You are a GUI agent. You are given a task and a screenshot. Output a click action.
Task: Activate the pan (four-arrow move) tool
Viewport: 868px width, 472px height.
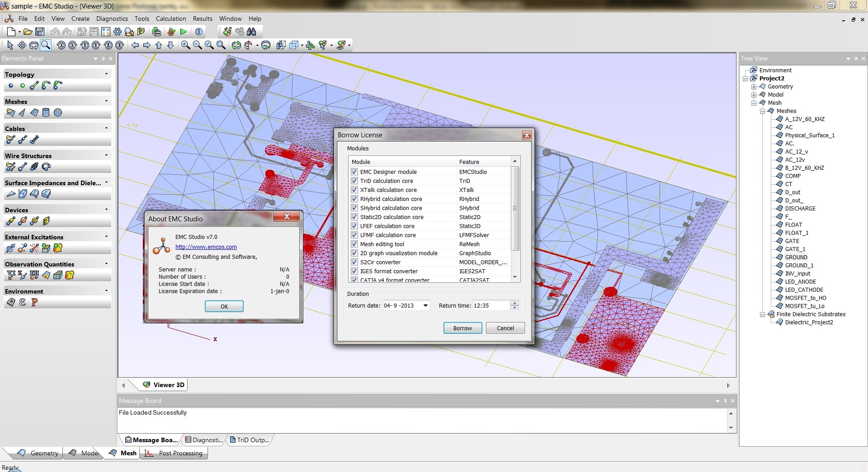pos(22,45)
